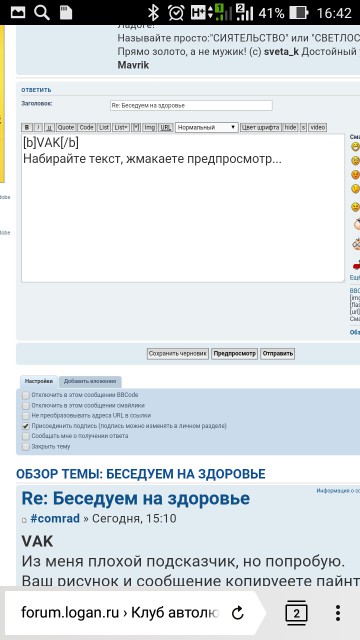Insert URL BBCode tag
360x640 pixels.
166,127
